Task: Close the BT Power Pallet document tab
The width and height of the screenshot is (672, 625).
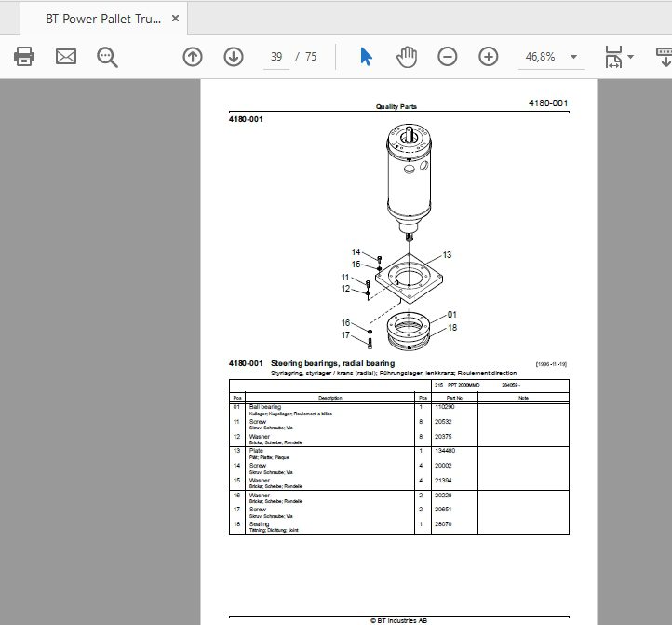Action: [175, 19]
